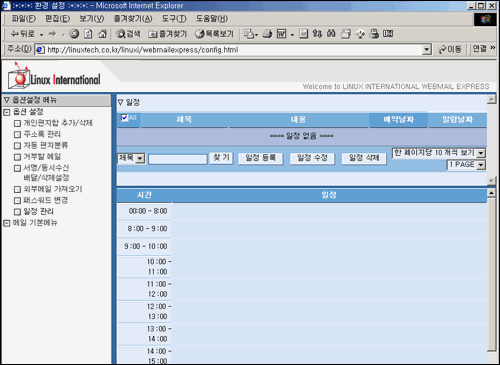The image size is (500, 365).
Task: Click the 찾기 search button
Action: pos(221,158)
